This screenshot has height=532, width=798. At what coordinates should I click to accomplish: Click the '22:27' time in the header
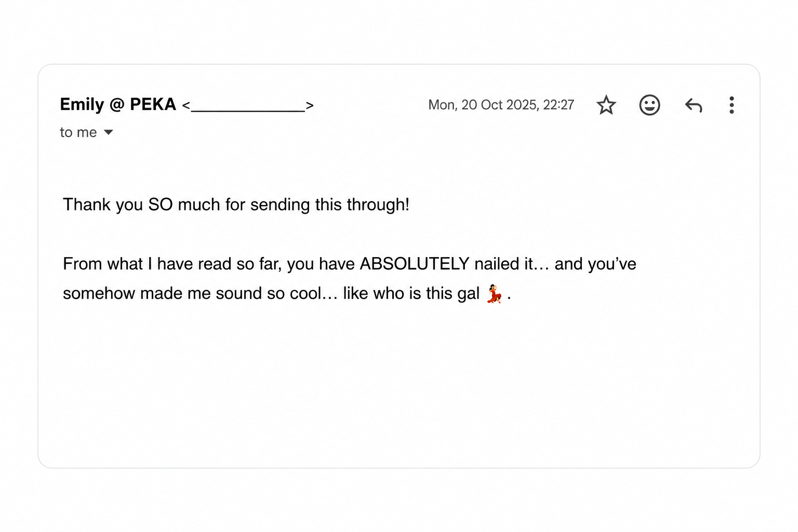[558, 105]
